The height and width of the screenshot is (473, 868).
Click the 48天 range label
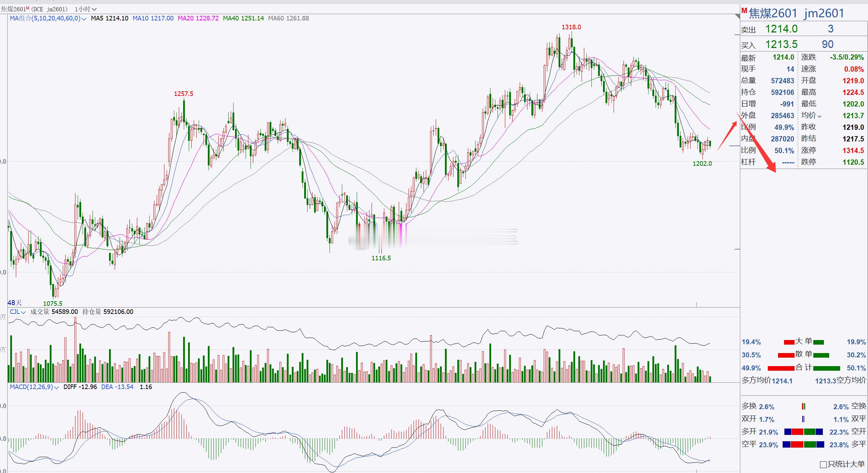(14, 303)
